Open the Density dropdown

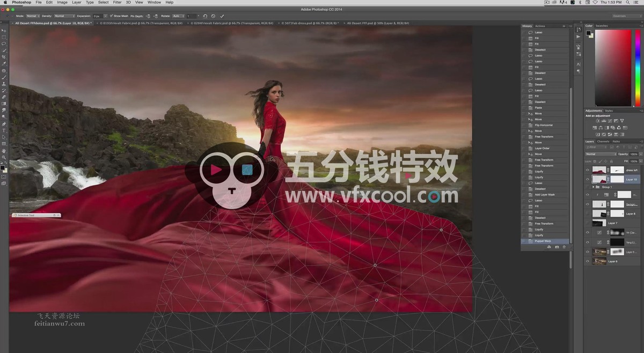pos(64,16)
